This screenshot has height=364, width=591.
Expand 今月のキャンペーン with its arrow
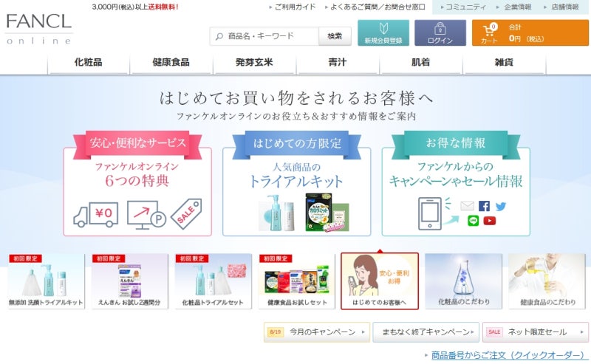[x=363, y=332]
